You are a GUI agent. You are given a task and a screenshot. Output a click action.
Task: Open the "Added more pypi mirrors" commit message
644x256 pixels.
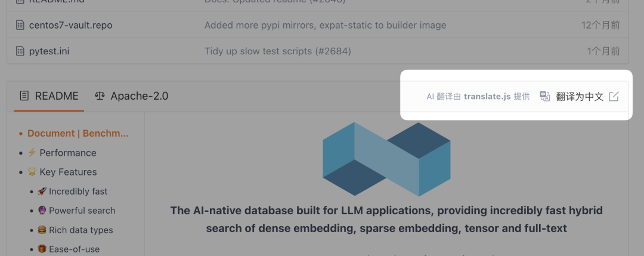[325, 25]
